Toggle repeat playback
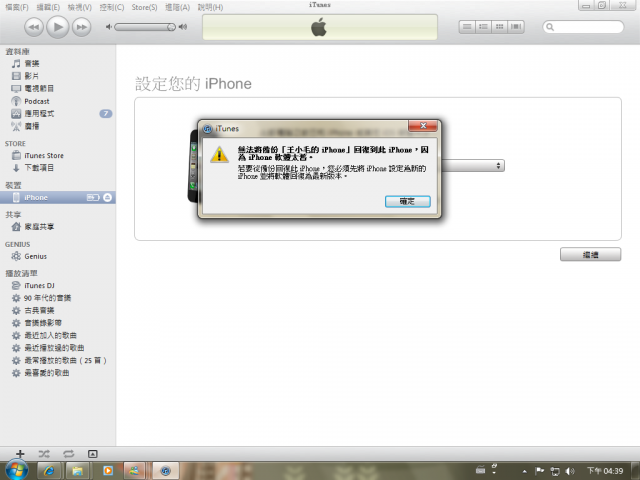Viewport: 640px width, 480px height. point(69,454)
